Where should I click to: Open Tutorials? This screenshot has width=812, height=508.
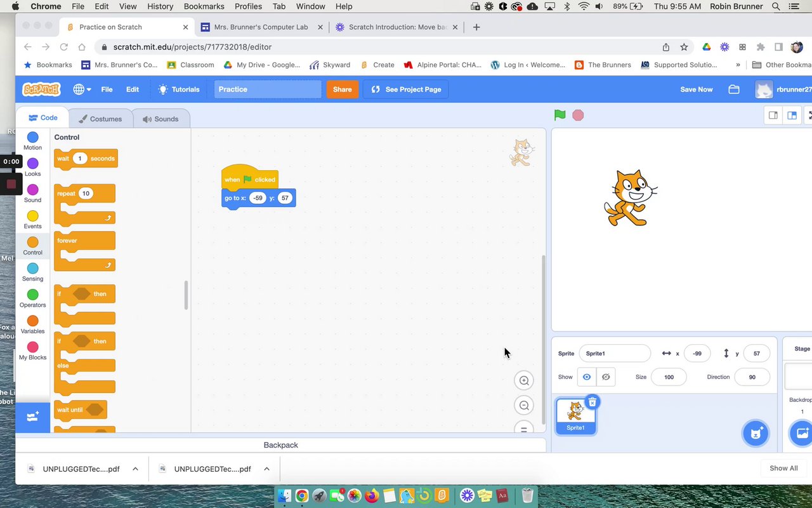179,90
